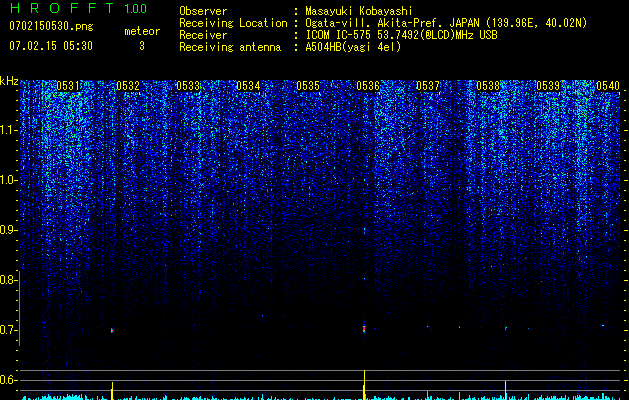
Task: Click the 1.0 kHz axis label
Action: [x=8, y=180]
